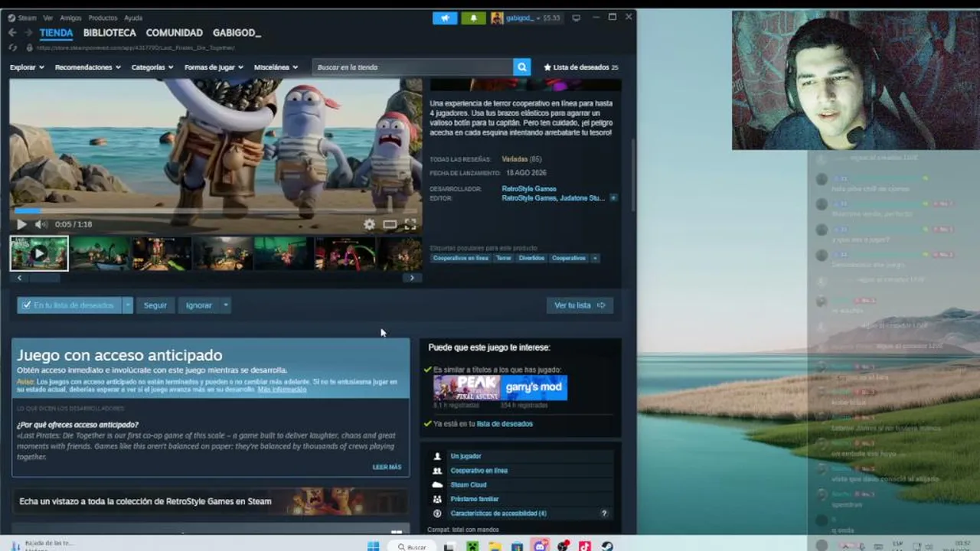Click the gabigod_ profile avatar
This screenshot has width=980, height=551.
click(497, 18)
